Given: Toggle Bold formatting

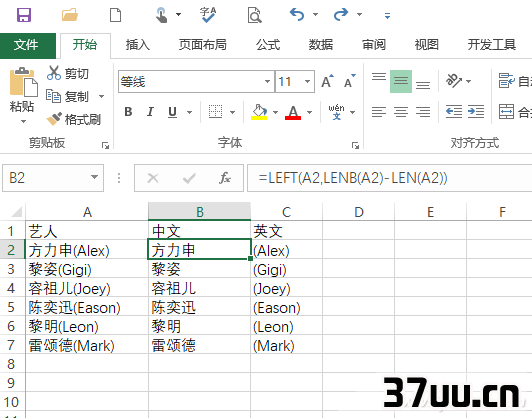Looking at the screenshot, I should [128, 112].
